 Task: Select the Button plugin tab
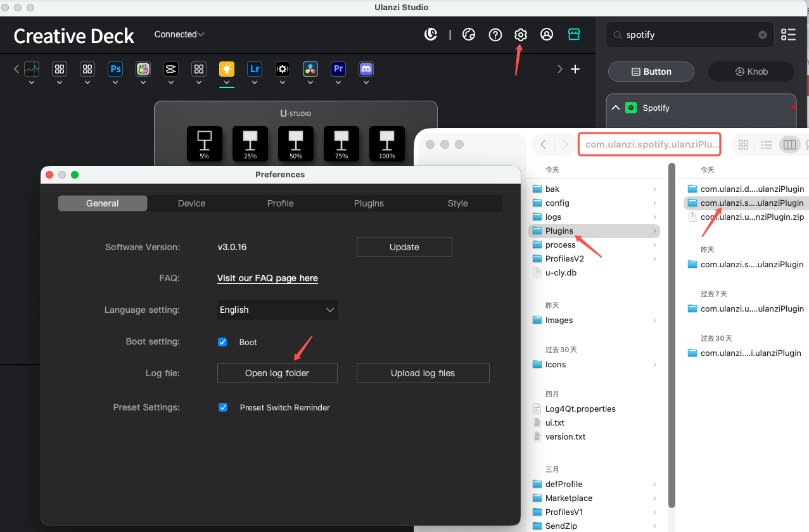[651, 72]
